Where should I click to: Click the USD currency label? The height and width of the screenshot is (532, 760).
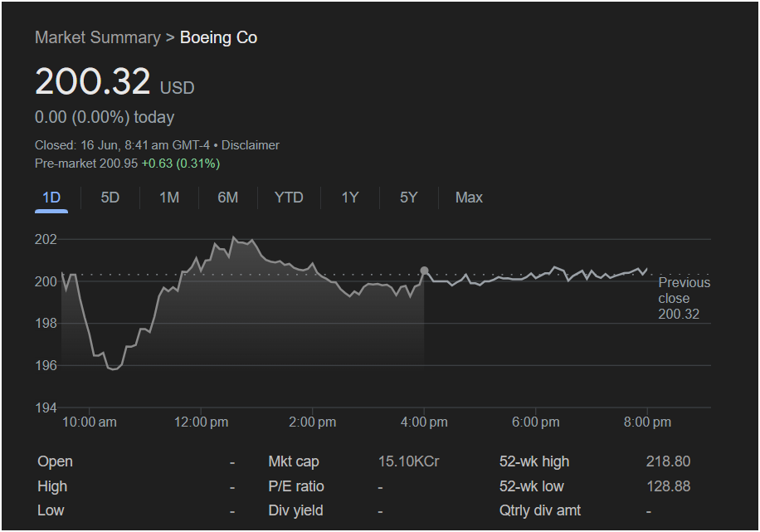pos(178,88)
